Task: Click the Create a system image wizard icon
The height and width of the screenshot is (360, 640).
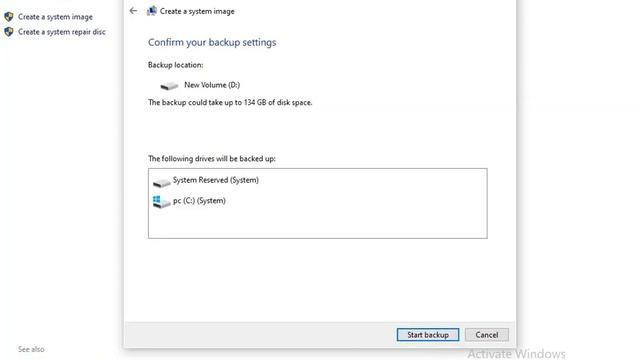Action: tap(151, 11)
